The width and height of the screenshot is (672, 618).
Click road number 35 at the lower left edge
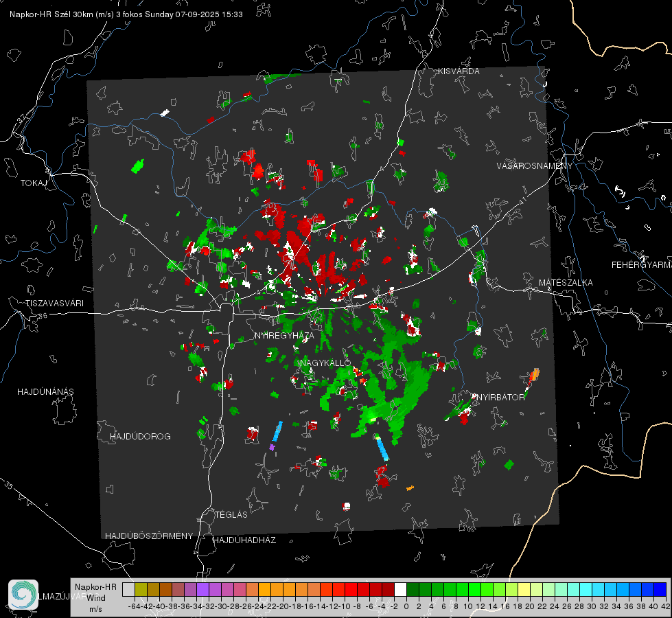(9, 485)
